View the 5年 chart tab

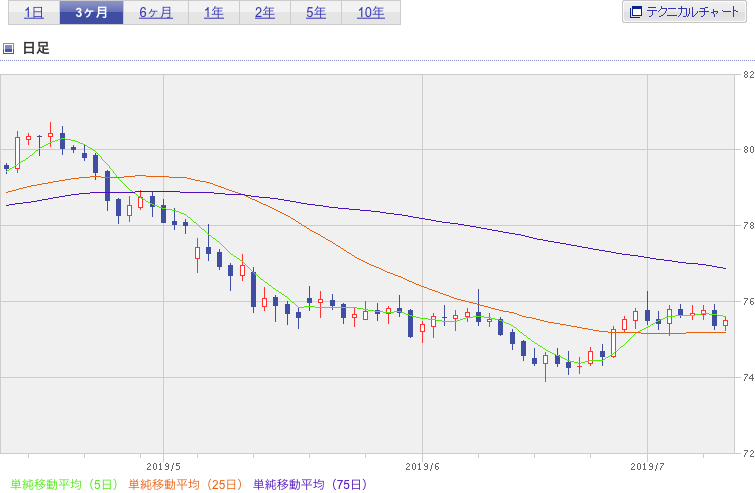pos(316,13)
